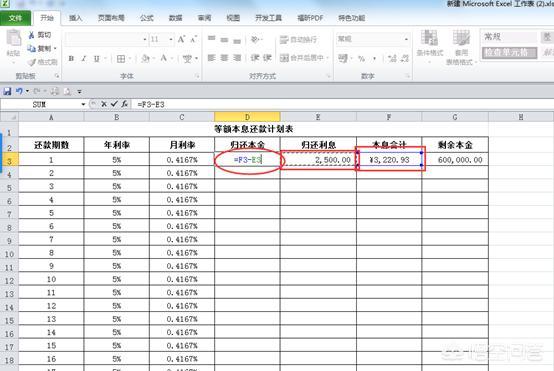Click the Paste clipboard icon
This screenshot has width=554, height=371.
pyautogui.click(x=14, y=38)
